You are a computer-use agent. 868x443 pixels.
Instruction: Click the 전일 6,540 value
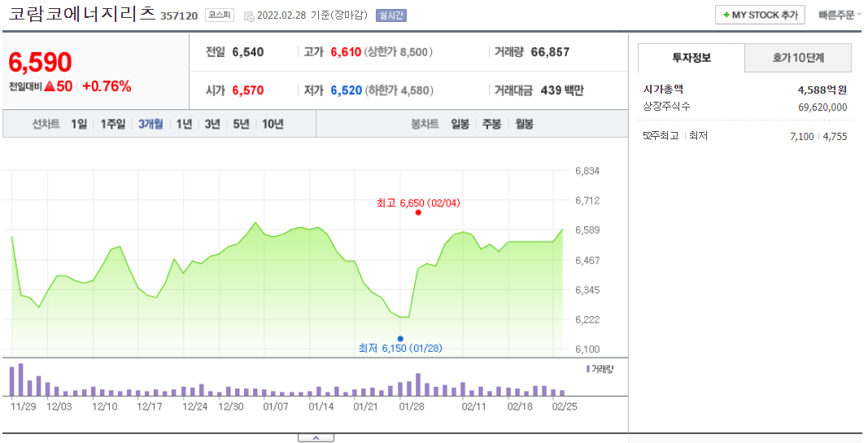pos(247,52)
